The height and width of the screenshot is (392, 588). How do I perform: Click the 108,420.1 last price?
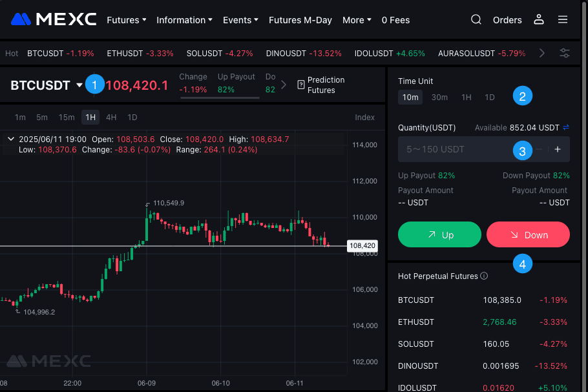[137, 85]
